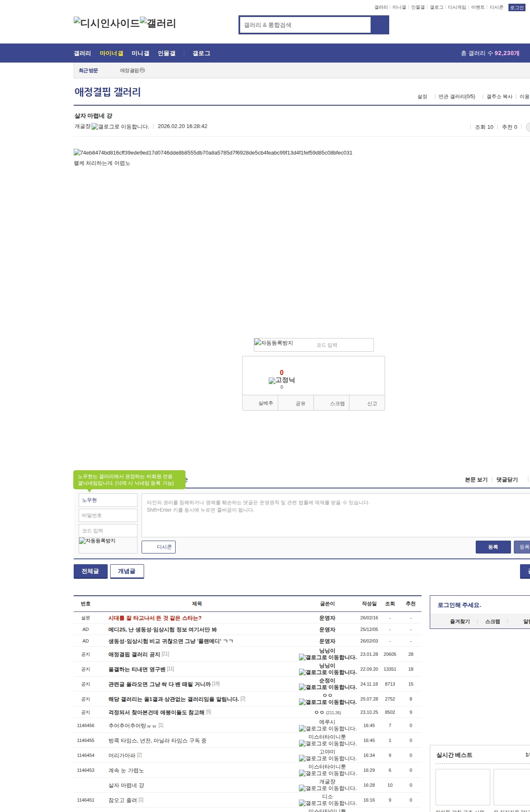The width and height of the screenshot is (530, 812).
Task: Click 즐겨찾기 in the login box
Action: click(x=460, y=621)
